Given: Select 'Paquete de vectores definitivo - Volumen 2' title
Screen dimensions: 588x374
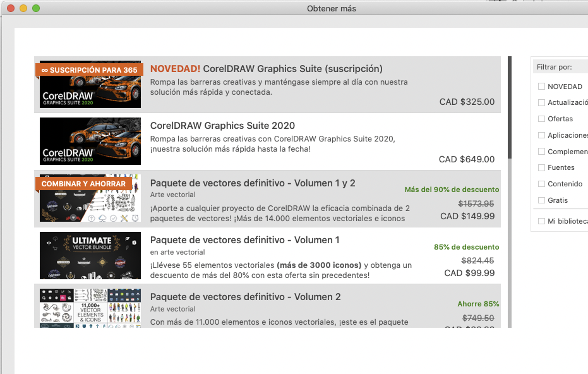Looking at the screenshot, I should click(x=245, y=297).
